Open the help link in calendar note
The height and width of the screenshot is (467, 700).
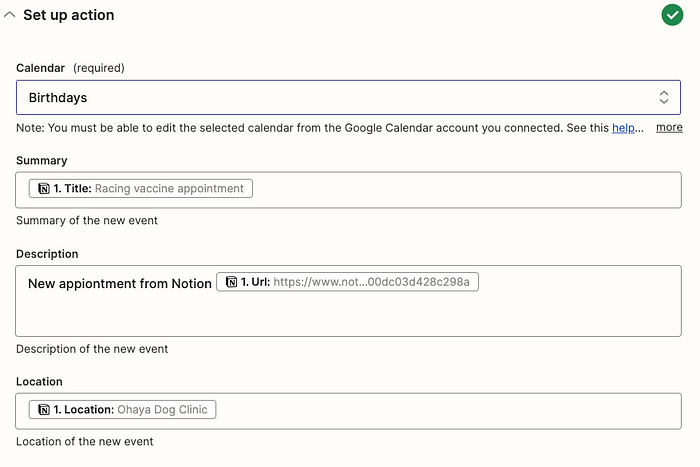pos(623,128)
